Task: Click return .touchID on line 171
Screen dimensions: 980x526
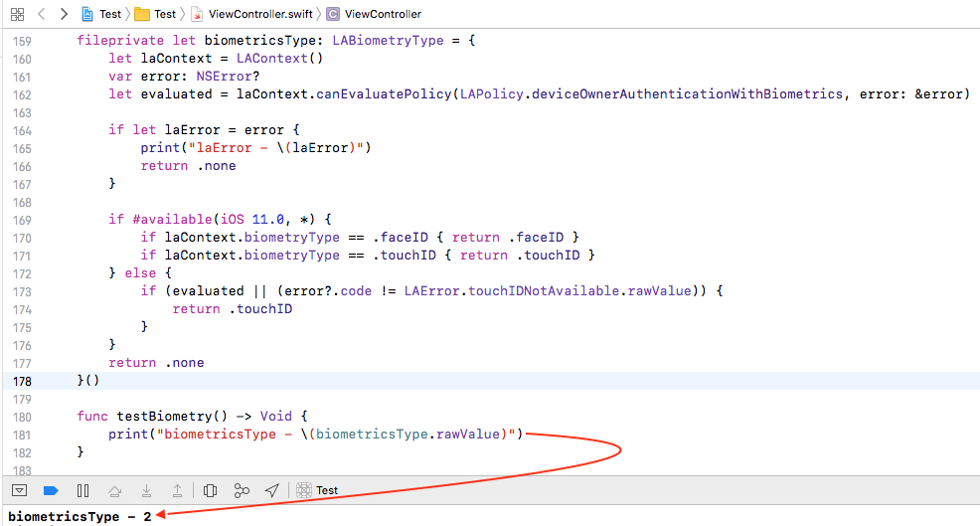Action: tap(520, 256)
